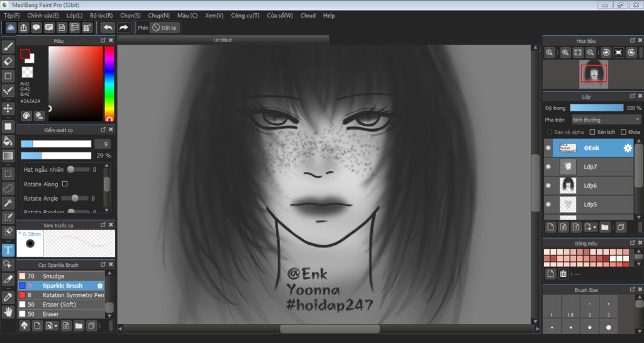Image resolution: width=644 pixels, height=343 pixels.
Task: Select the Dot selection rectangle tool
Action: coord(8,173)
